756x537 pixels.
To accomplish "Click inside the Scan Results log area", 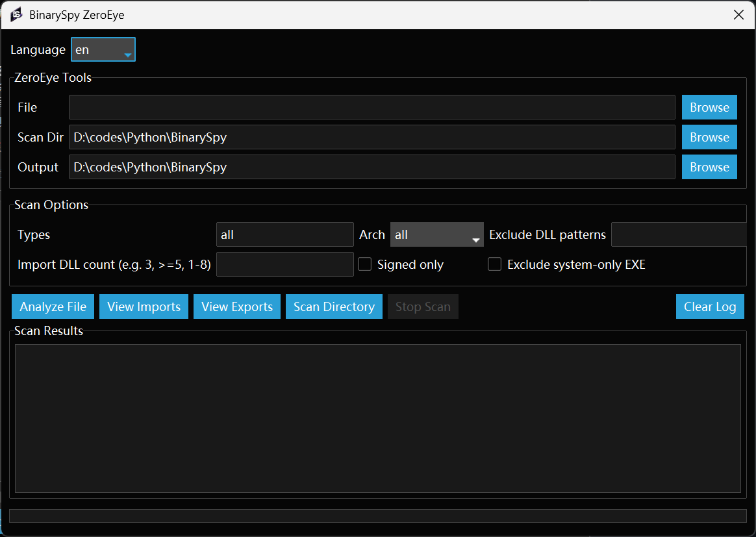I will pos(377,418).
